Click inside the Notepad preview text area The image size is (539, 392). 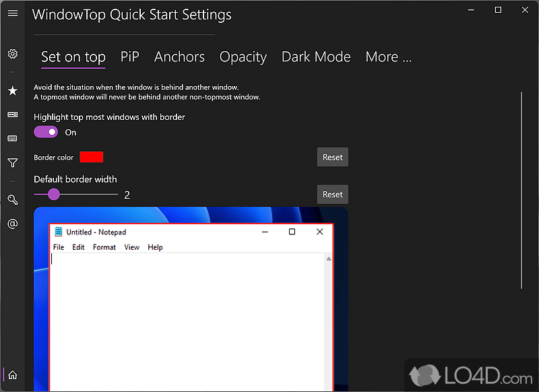pos(187,322)
